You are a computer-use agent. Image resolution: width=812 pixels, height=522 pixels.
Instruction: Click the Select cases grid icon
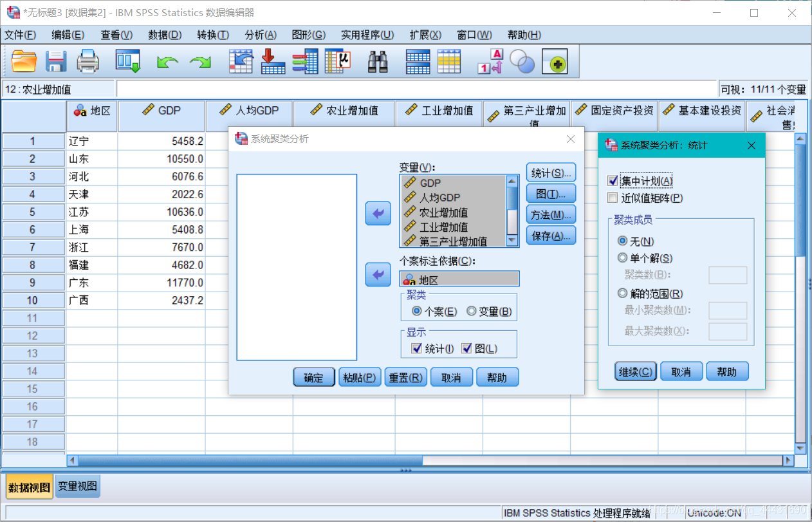[449, 62]
